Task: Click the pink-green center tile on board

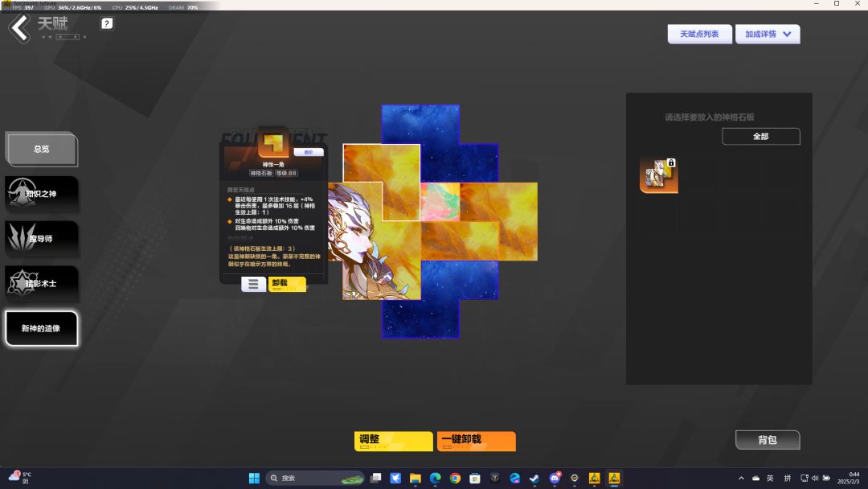Action: point(440,202)
